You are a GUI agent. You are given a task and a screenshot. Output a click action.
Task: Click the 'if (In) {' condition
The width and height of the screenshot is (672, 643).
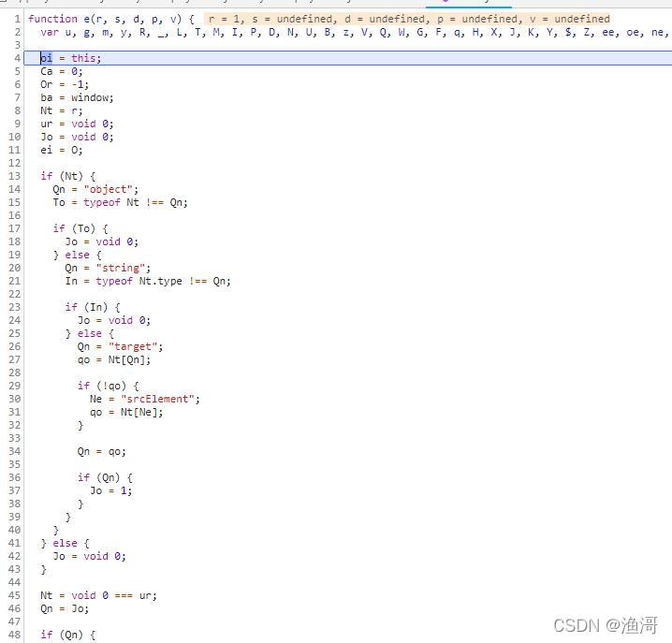point(92,307)
